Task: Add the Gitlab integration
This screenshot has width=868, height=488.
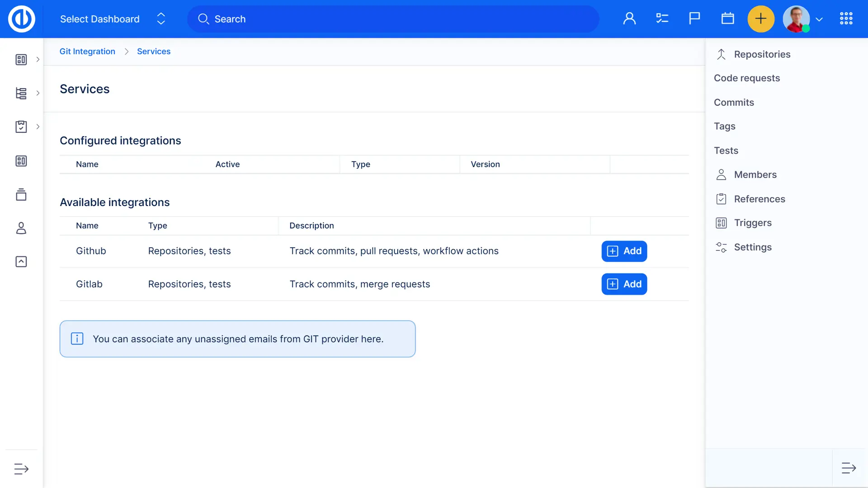Action: click(x=624, y=284)
